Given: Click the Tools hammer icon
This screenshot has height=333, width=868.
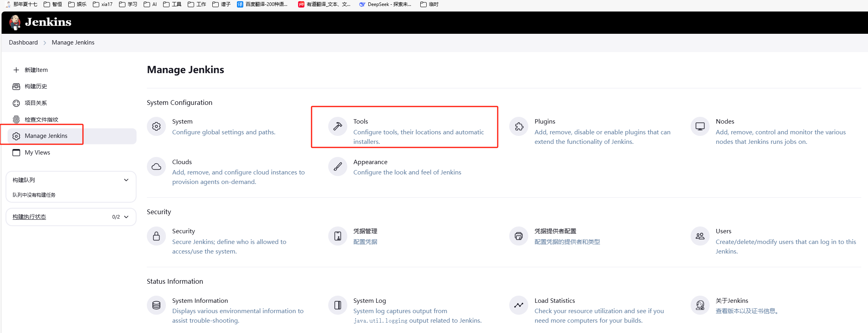Looking at the screenshot, I should point(338,126).
